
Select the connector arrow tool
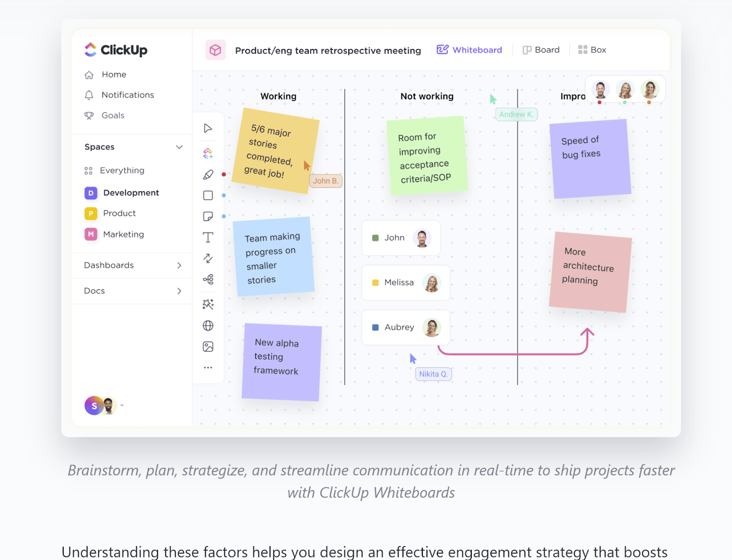(208, 258)
